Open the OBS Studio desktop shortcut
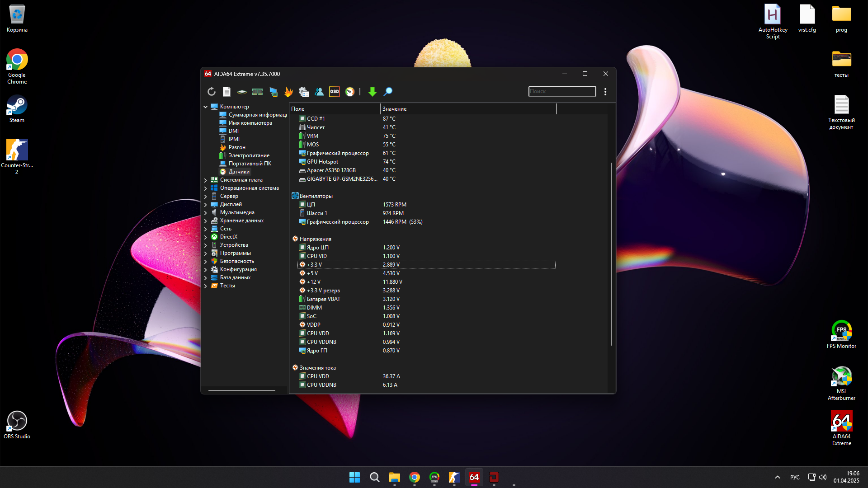This screenshot has height=488, width=868. tap(17, 425)
